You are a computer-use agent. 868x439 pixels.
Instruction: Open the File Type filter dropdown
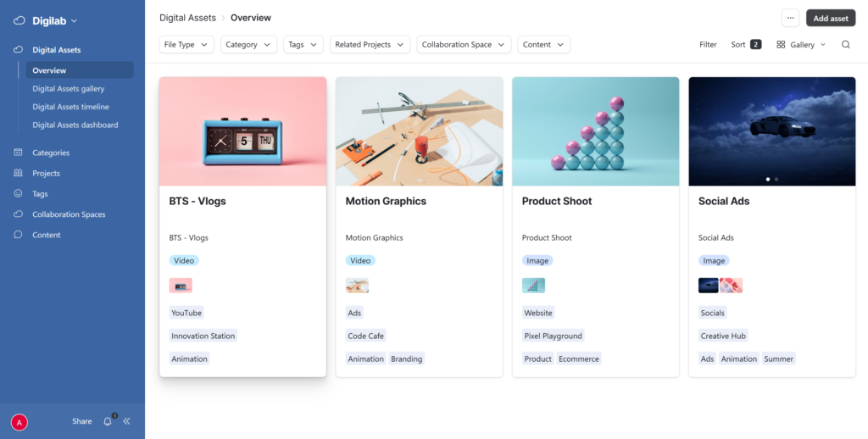(186, 45)
